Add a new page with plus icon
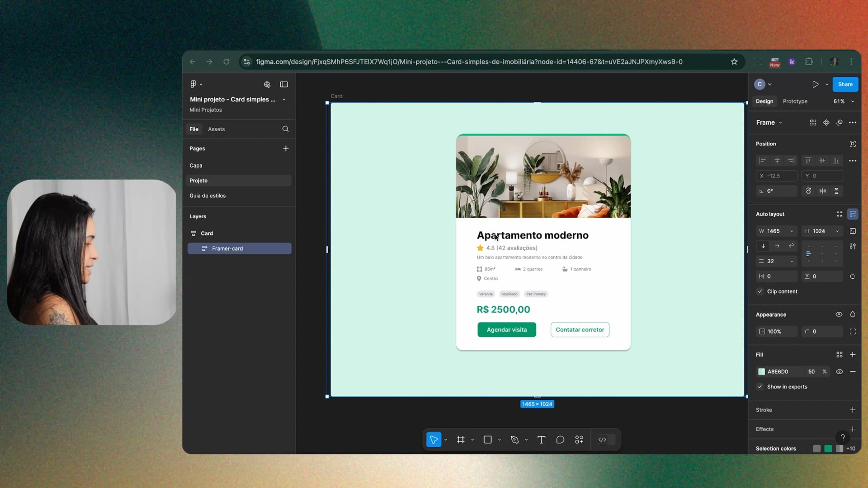Screen dimensions: 868x488 click(286, 149)
